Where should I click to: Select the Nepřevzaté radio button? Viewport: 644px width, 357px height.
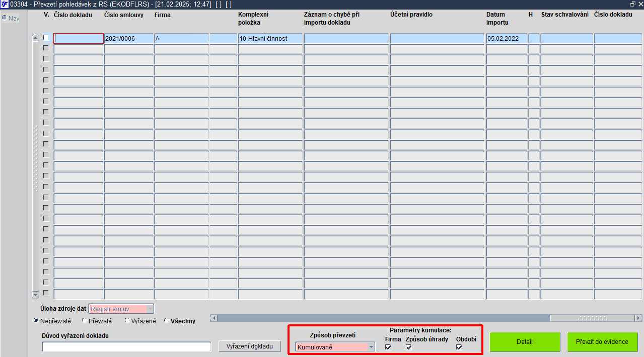coord(36,320)
